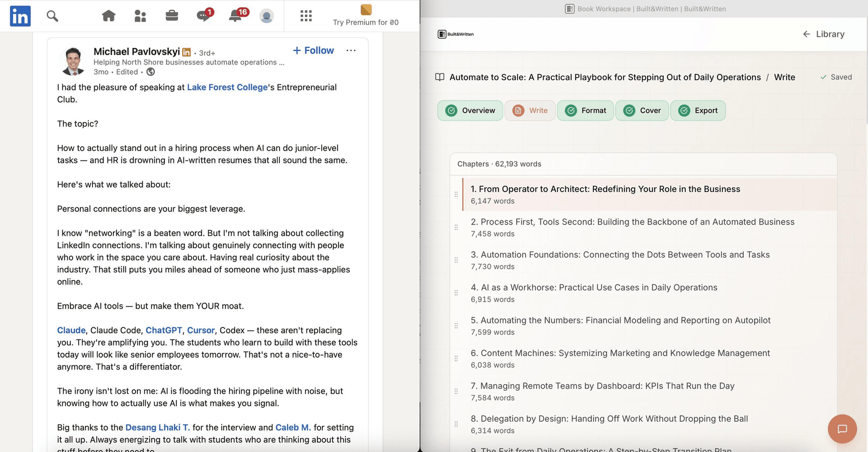Viewport: 868px width, 452px height.
Task: Click 7,599 words under chapter 5
Action: pos(493,333)
